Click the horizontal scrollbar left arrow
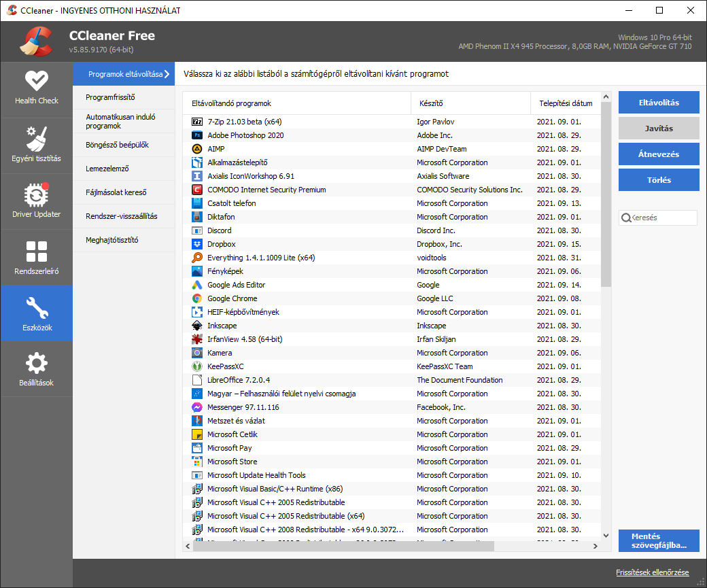This screenshot has width=707, height=588. point(188,546)
